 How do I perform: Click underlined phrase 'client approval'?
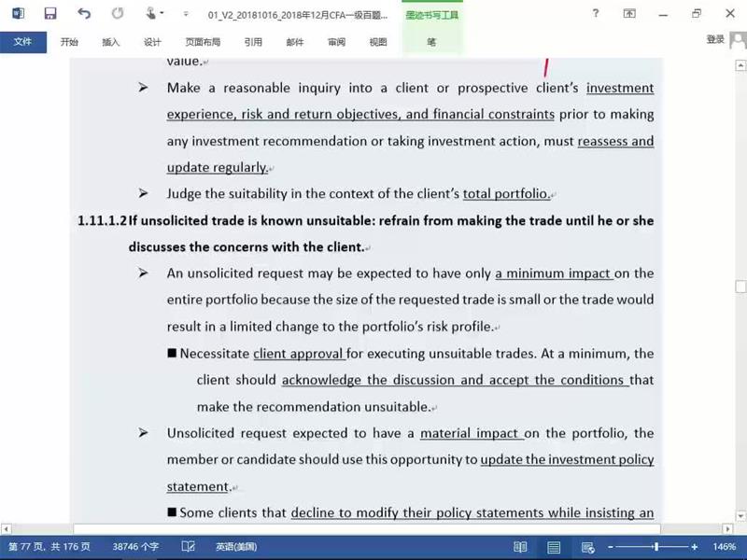(298, 354)
